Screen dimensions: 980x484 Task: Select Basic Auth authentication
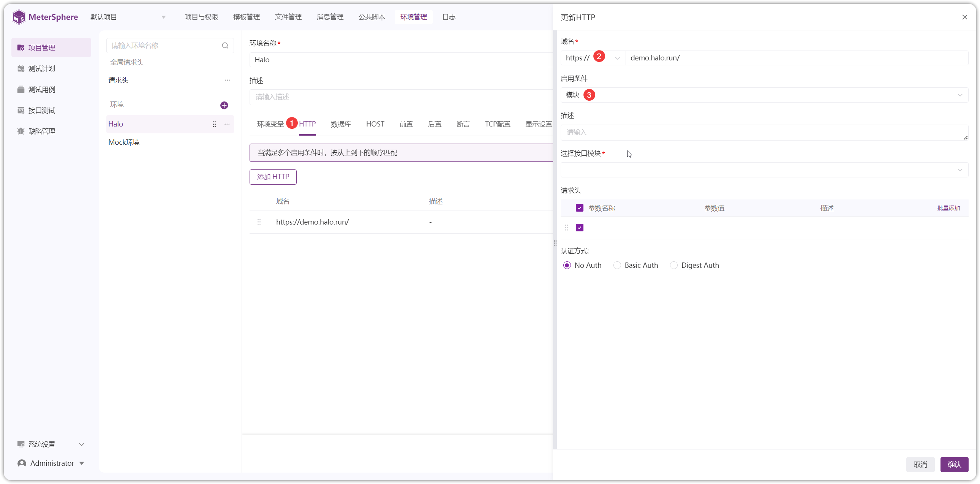point(617,265)
